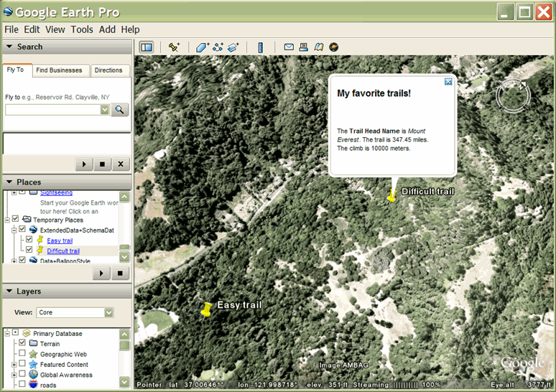Open the Ruler measuring tool

[261, 47]
